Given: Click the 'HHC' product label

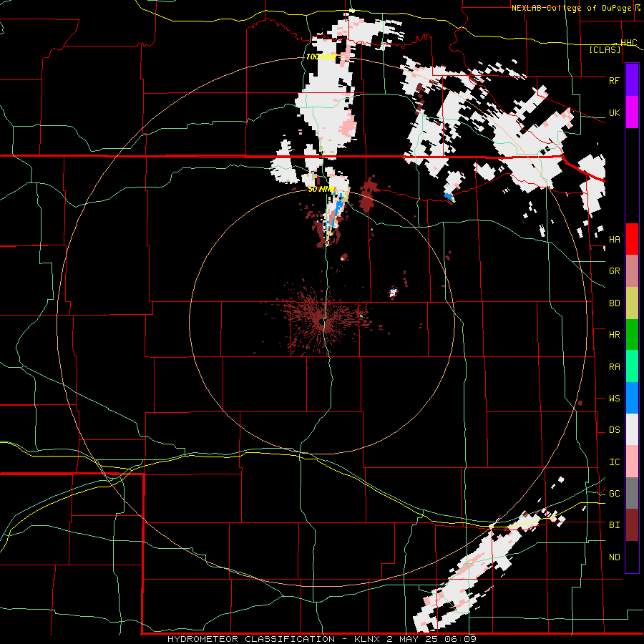Looking at the screenshot, I should 628,43.
